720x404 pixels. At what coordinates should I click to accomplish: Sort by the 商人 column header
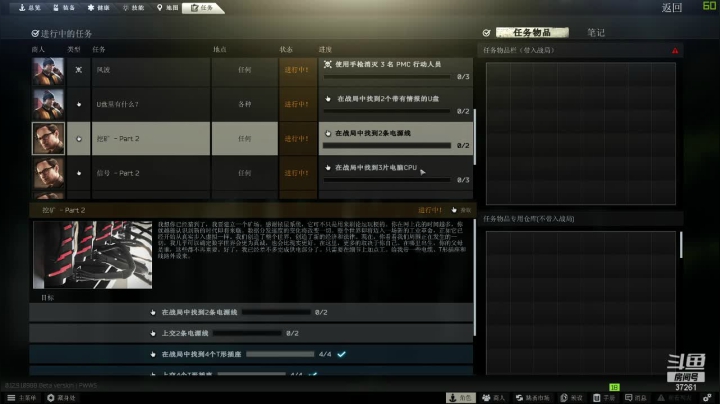[38, 49]
